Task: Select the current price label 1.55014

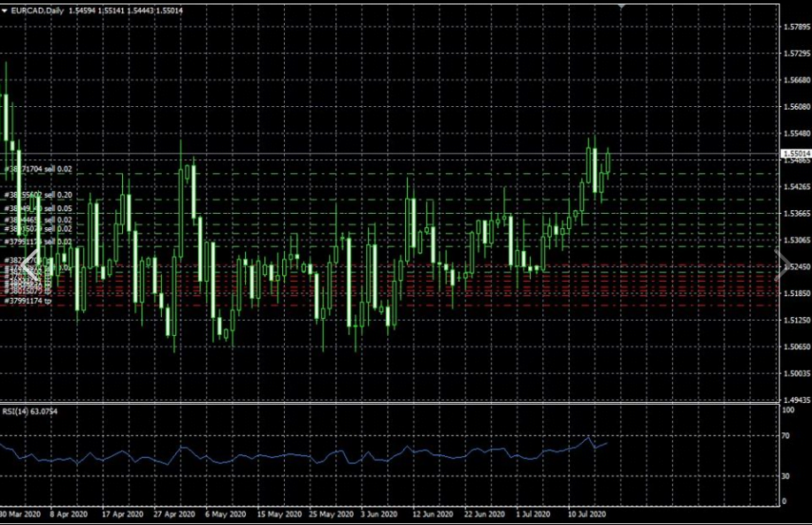Action: (x=794, y=154)
